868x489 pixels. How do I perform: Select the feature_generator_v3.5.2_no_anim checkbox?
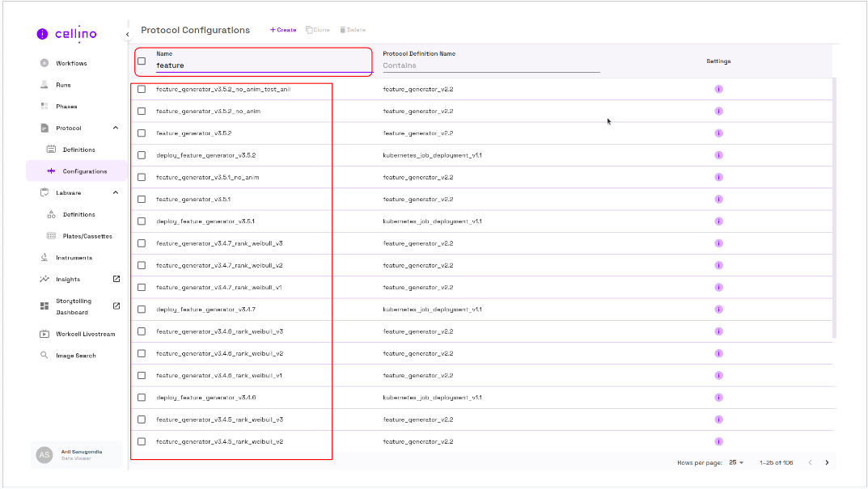142,111
